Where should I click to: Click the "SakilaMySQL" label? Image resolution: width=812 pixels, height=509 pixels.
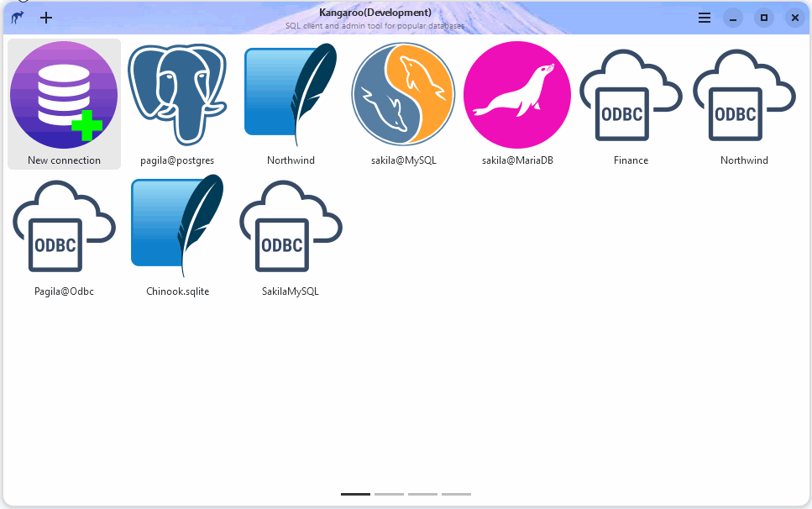(x=291, y=291)
